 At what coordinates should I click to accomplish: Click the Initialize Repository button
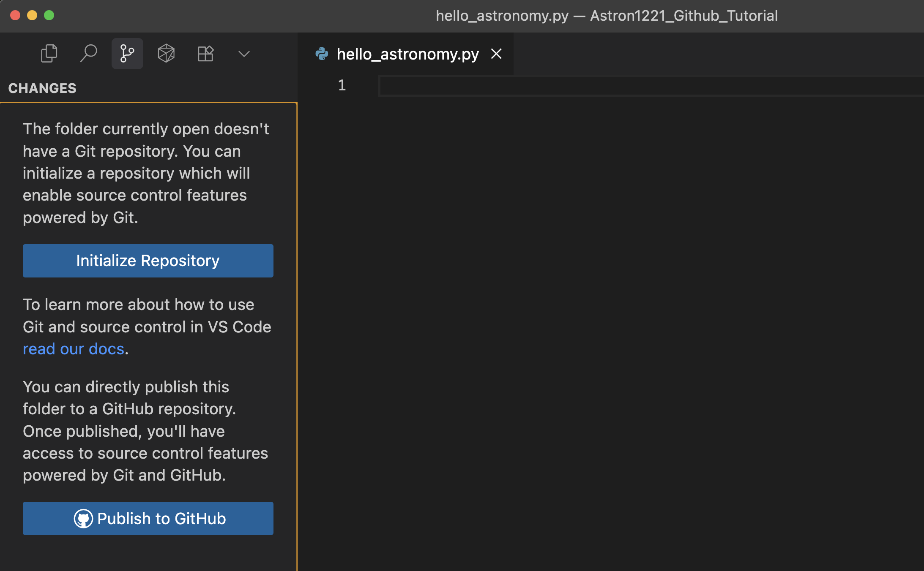148,261
